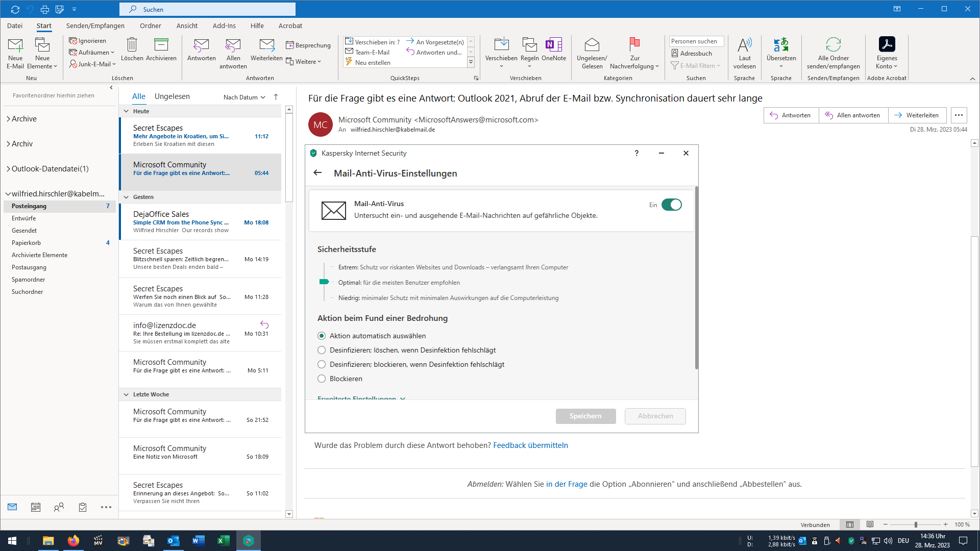Image resolution: width=980 pixels, height=551 pixels.
Task: Open Excel from the taskbar
Action: tap(224, 541)
